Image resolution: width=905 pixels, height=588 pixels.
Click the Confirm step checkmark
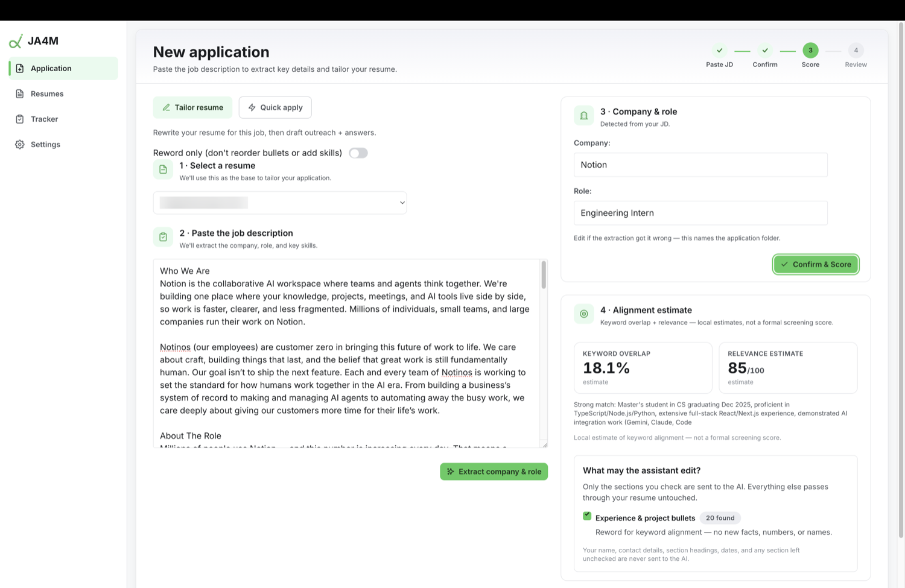coord(765,50)
